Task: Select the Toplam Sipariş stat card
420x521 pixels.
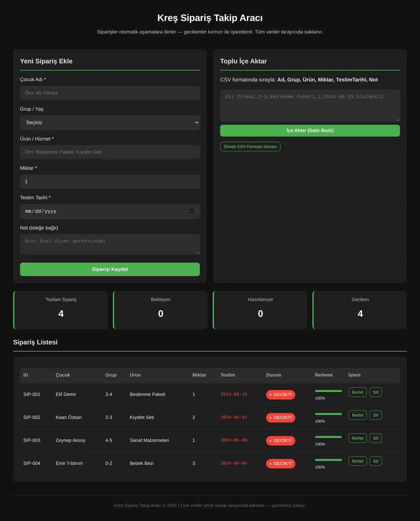Action: 61,310
